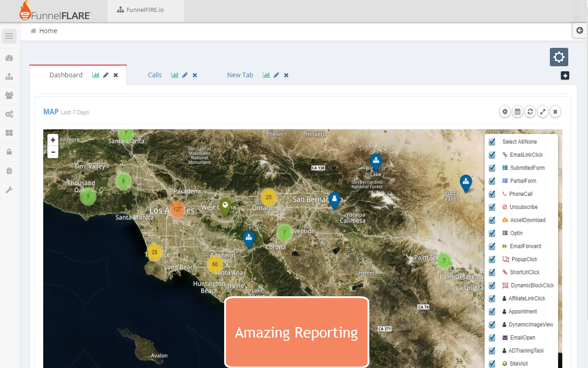This screenshot has width=588, height=368.
Task: Expand the MAP widget to fullscreen
Action: pyautogui.click(x=543, y=111)
